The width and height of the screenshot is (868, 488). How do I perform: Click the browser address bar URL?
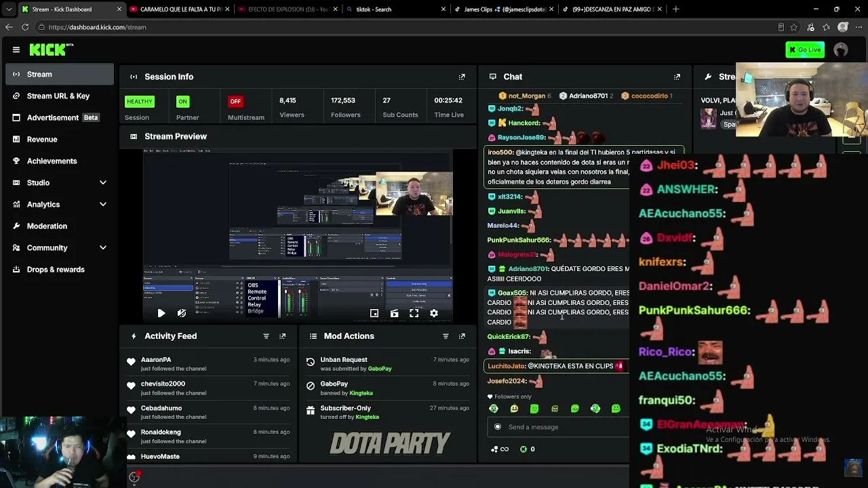coord(97,27)
